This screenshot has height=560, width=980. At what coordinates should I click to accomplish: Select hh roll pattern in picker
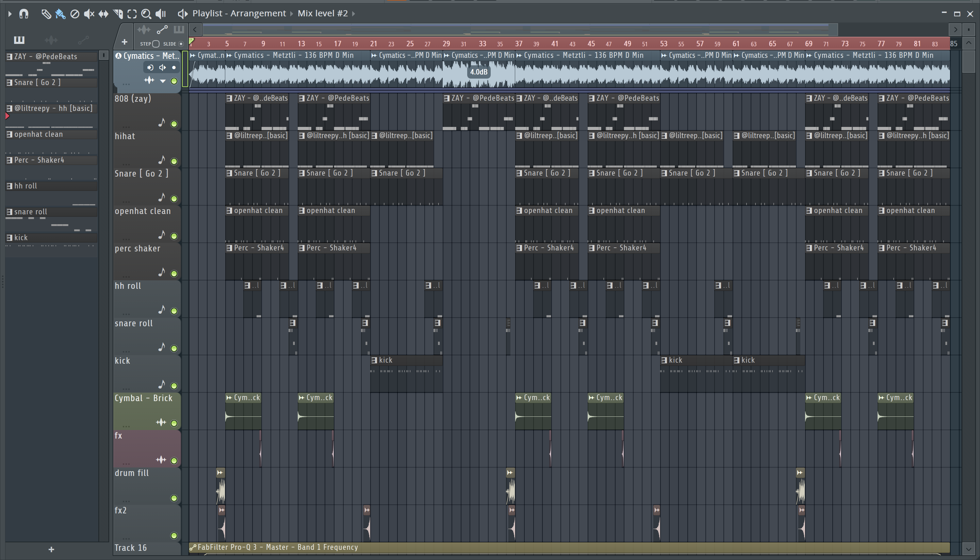pyautogui.click(x=51, y=186)
